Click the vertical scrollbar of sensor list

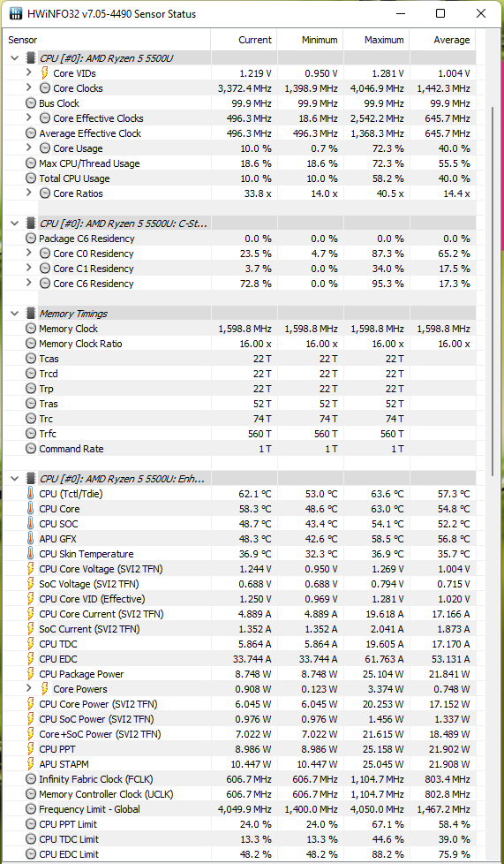(493, 291)
